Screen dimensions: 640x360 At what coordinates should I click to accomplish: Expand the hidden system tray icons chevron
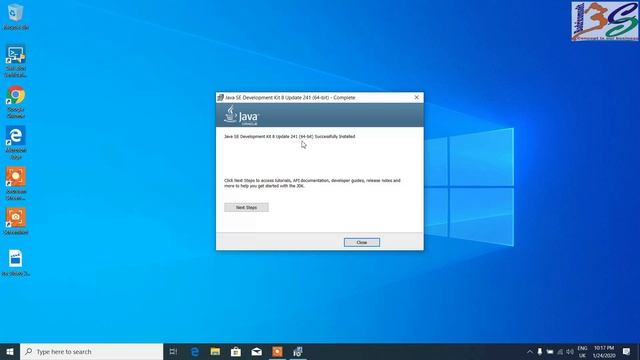click(529, 351)
